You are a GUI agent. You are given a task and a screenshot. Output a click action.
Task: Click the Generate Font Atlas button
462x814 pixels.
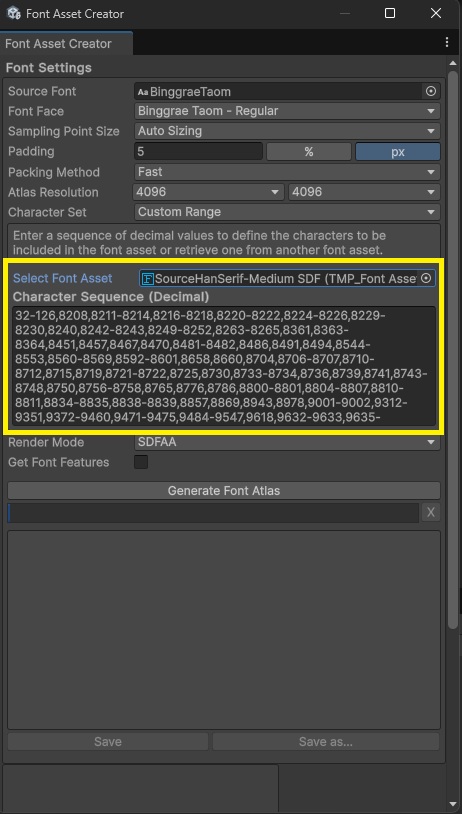224,491
